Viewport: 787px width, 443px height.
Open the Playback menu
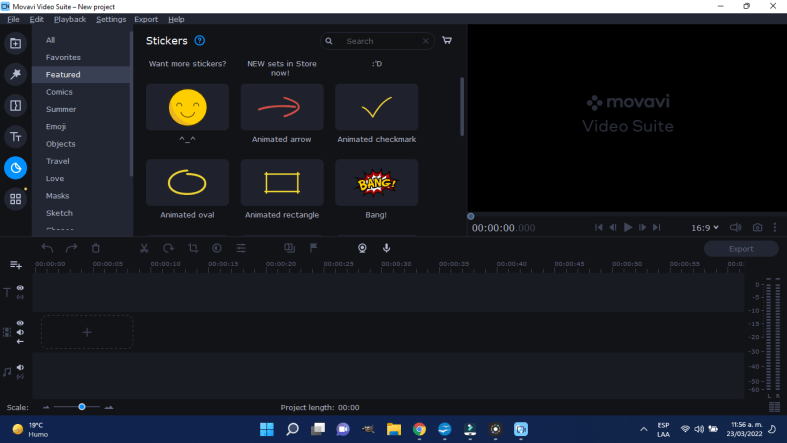click(70, 19)
